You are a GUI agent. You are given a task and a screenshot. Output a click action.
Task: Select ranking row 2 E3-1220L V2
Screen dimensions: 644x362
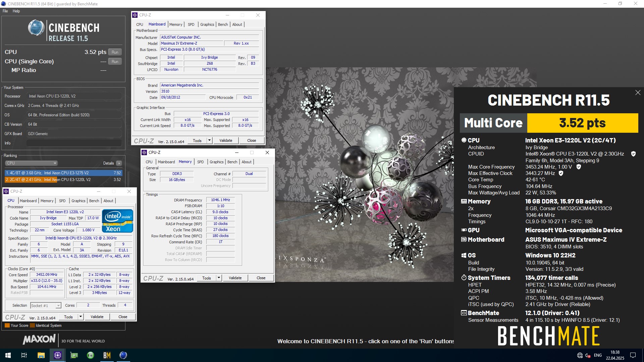click(x=63, y=180)
